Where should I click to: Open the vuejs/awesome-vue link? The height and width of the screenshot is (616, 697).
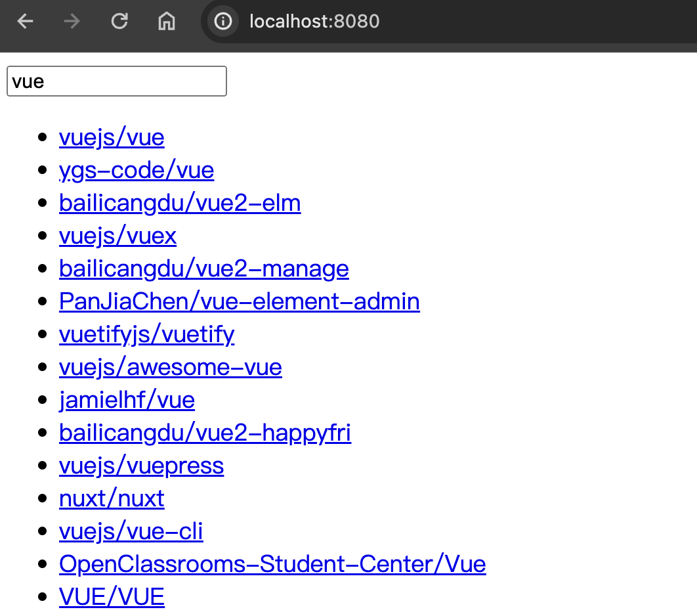(x=171, y=367)
